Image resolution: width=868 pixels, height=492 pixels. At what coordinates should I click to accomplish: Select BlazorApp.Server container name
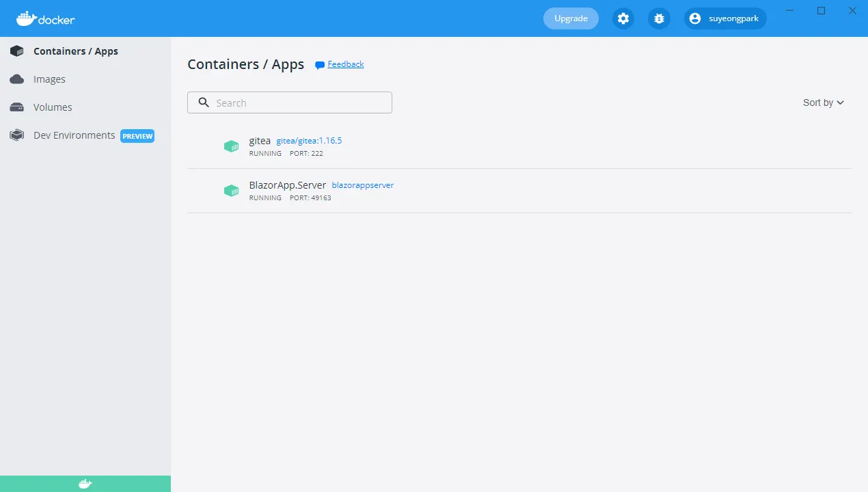tap(288, 185)
